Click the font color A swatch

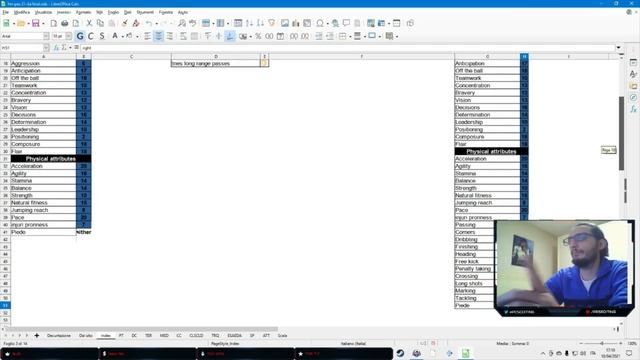tap(115, 36)
